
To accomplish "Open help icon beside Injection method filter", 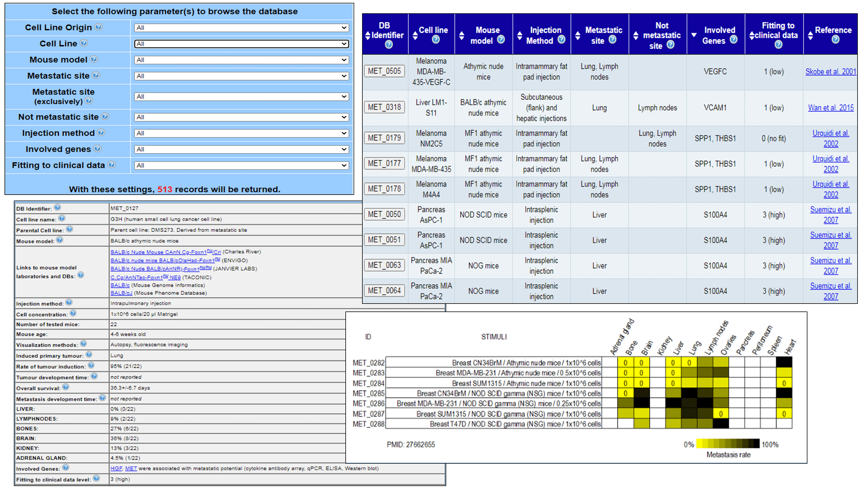I will (x=101, y=132).
